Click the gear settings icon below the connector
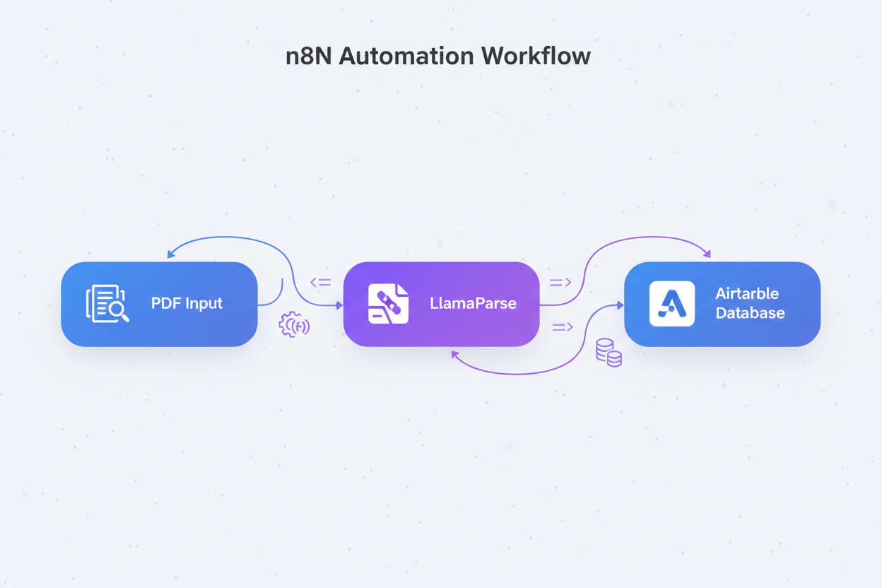 [x=294, y=325]
